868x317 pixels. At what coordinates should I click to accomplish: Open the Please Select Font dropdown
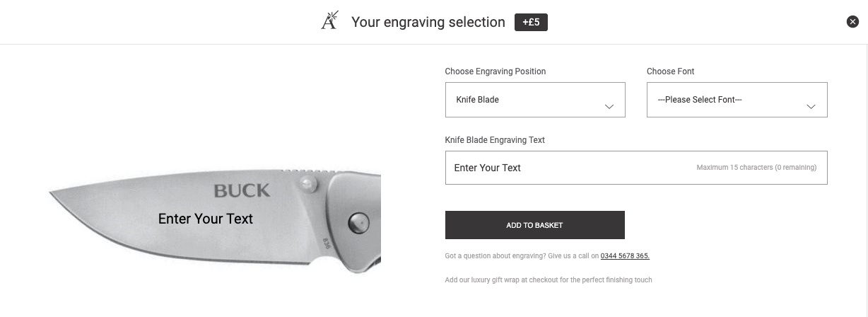[x=737, y=100]
